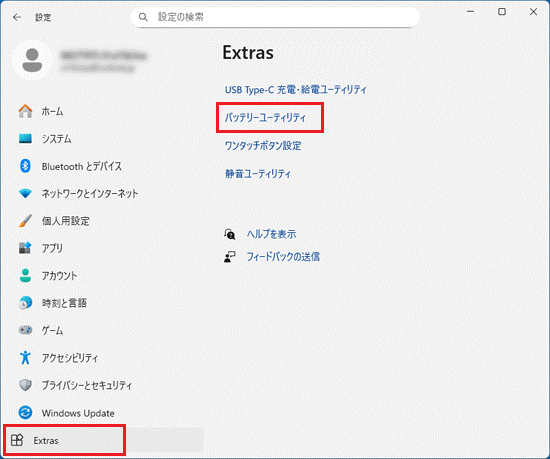The height and width of the screenshot is (459, 550).
Task: Open the フィードバックの送信 link
Action: point(283,257)
